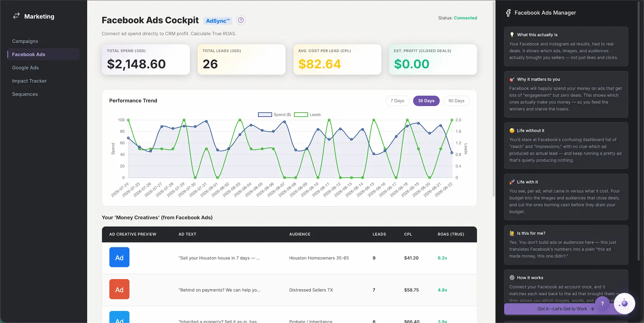The height and width of the screenshot is (323, 644).
Task: Switch trend range to 90 Days
Action: [456, 101]
